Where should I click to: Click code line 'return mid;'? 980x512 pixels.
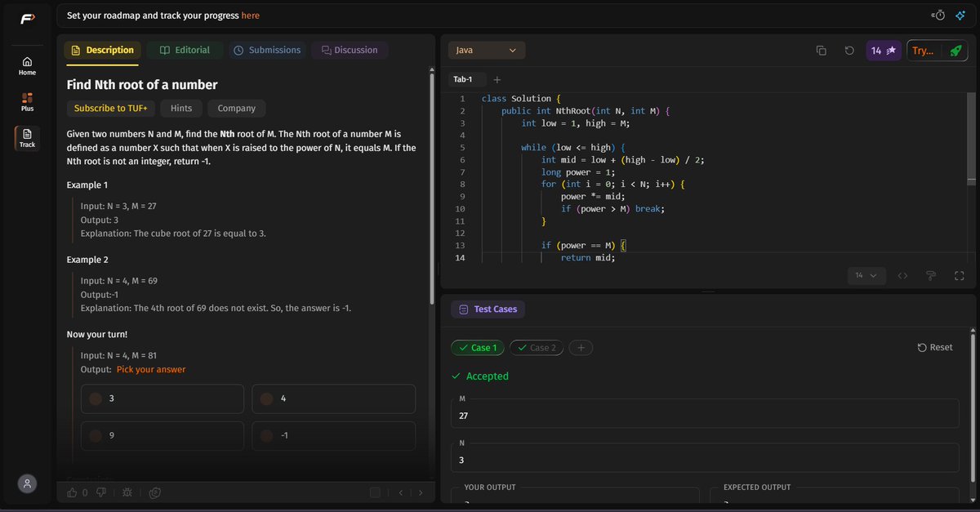point(588,257)
